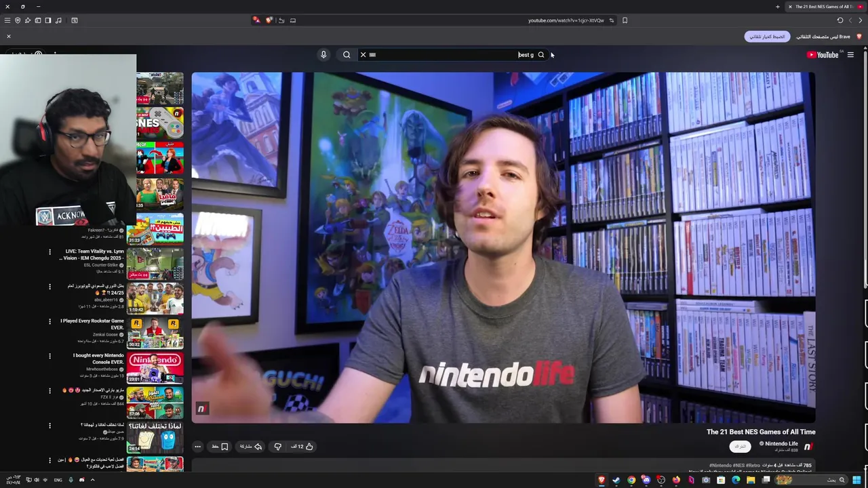Click the address bar showing youtube.com/watch

(566, 20)
